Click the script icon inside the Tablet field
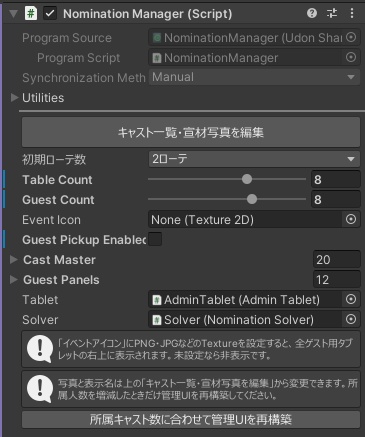365x437 pixels. [156, 300]
